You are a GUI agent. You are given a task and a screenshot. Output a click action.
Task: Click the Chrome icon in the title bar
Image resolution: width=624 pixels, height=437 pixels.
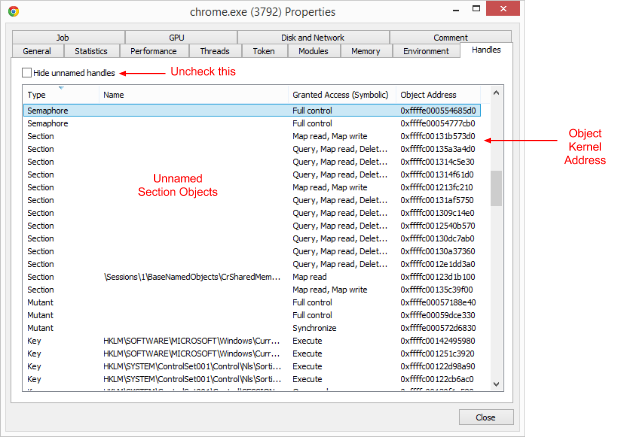(x=14, y=12)
